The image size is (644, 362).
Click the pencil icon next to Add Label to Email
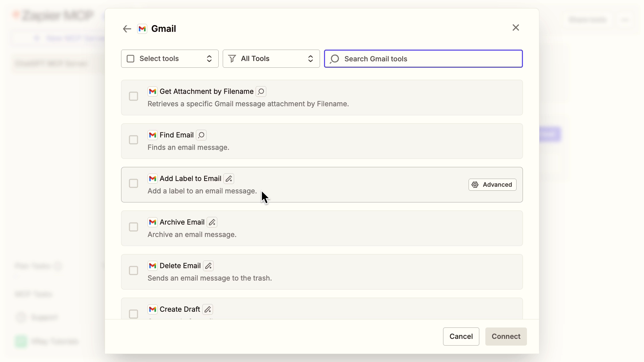click(229, 179)
